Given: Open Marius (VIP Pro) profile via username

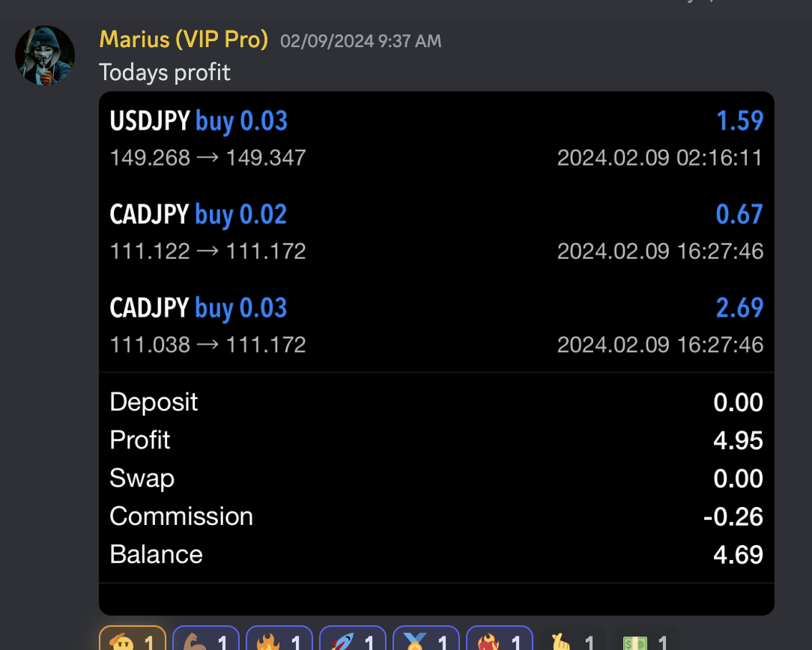Looking at the screenshot, I should click(x=184, y=39).
